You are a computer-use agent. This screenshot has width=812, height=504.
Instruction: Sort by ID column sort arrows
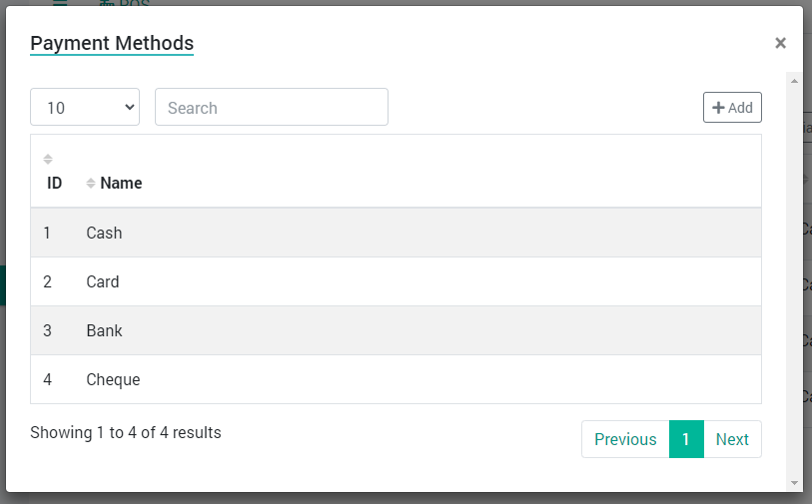(48, 159)
